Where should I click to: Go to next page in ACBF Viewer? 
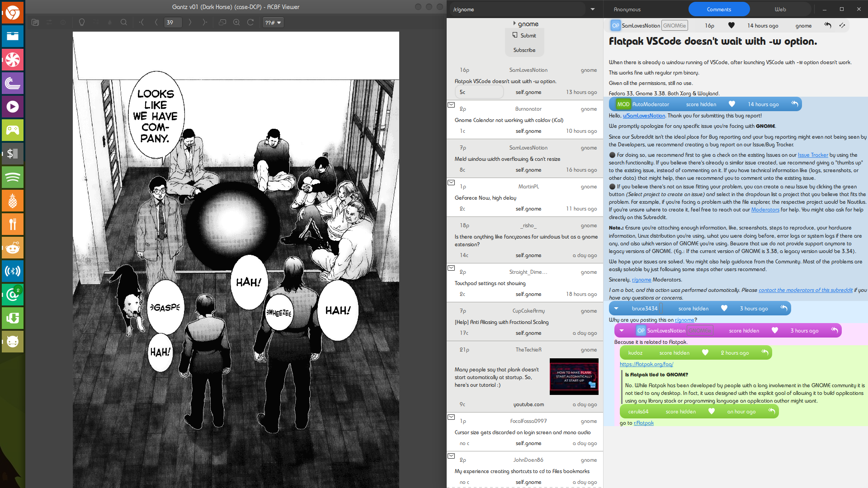pyautogui.click(x=190, y=22)
